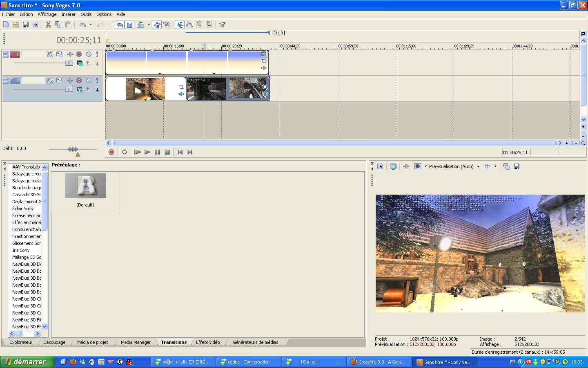Screen dimensions: 588x368
Task: Click the What's This help icon
Action: (222, 25)
